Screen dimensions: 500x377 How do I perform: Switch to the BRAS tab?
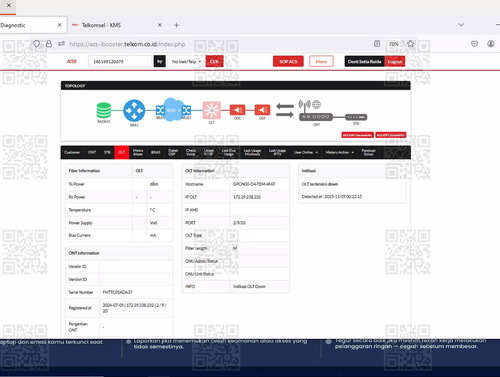(156, 152)
